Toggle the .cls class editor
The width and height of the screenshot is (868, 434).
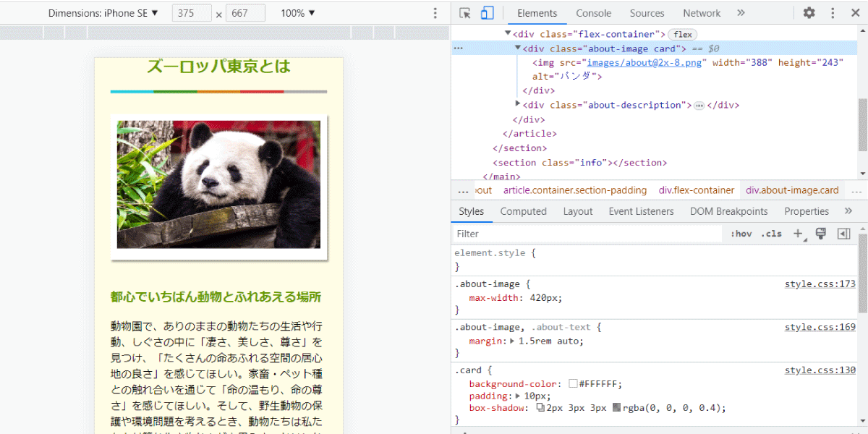coord(773,234)
